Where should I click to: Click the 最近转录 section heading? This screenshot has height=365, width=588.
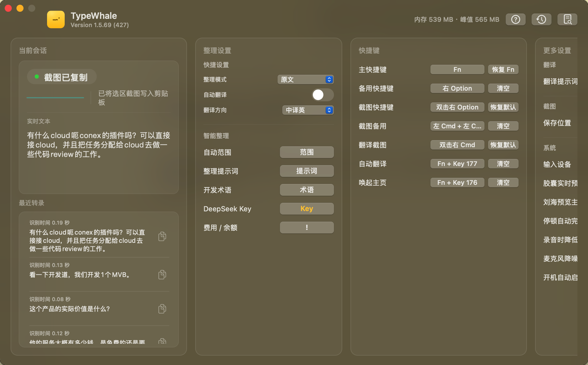[x=31, y=203]
